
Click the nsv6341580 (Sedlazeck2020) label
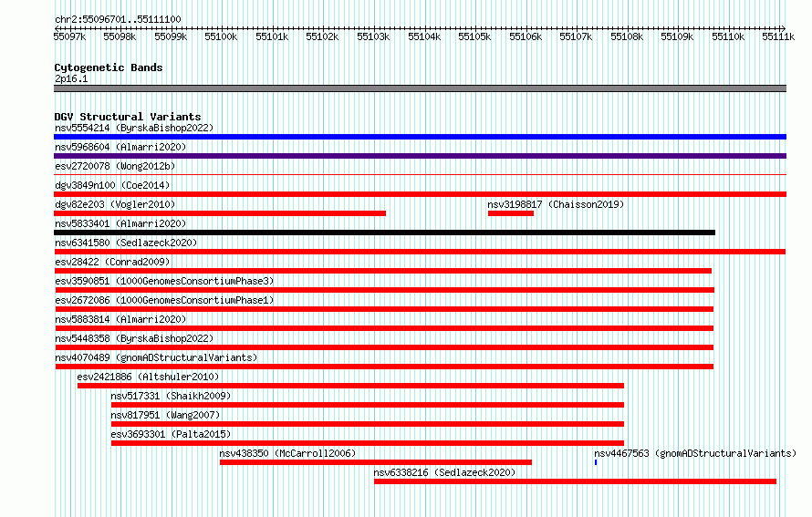click(126, 243)
